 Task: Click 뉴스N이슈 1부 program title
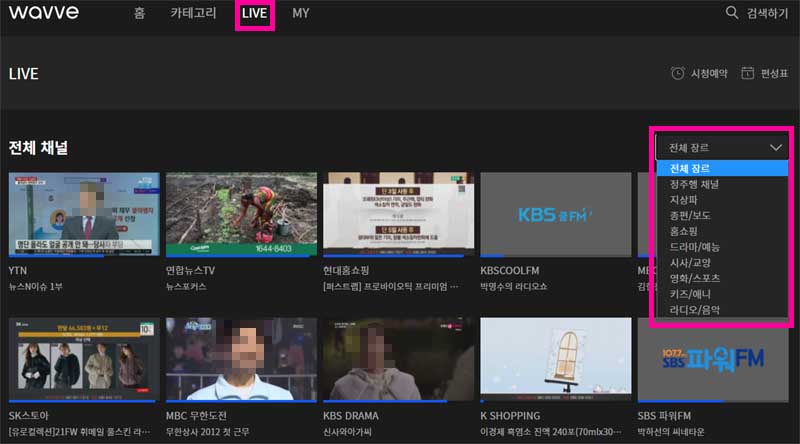tap(35, 287)
